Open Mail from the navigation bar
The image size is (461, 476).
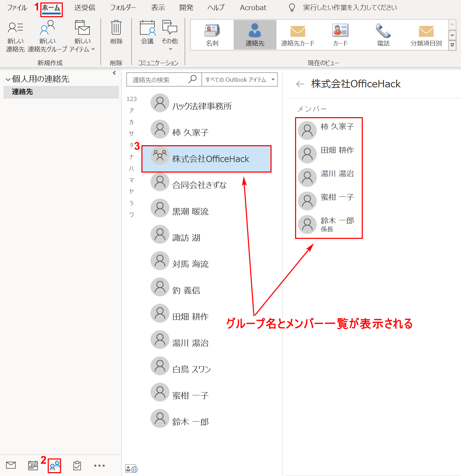pos(11,465)
